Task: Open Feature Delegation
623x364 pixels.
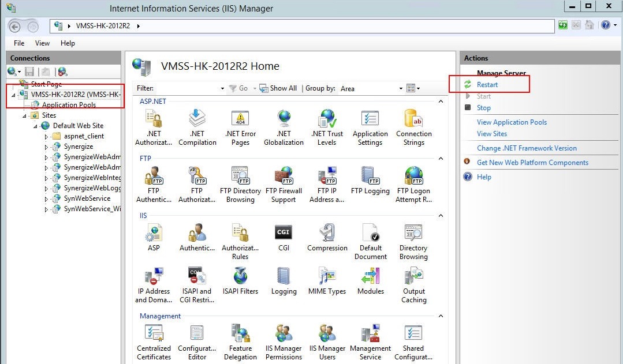Action: [240, 342]
